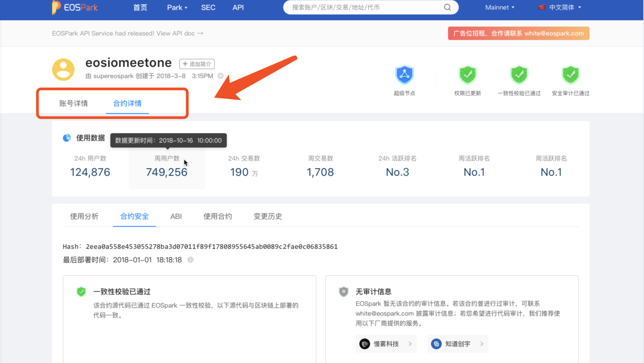Expand the 慢雾科技 chevron arrow
Screen dimensions: 644x363
410,344
